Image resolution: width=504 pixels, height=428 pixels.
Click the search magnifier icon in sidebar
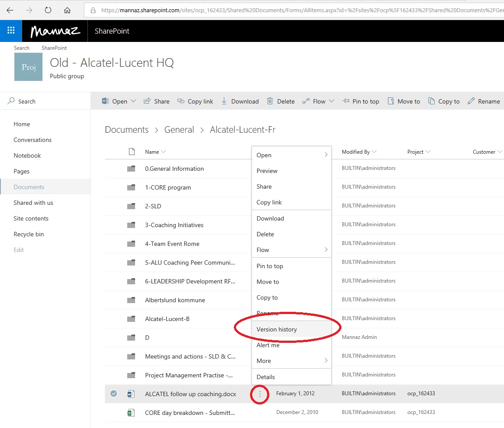[11, 101]
